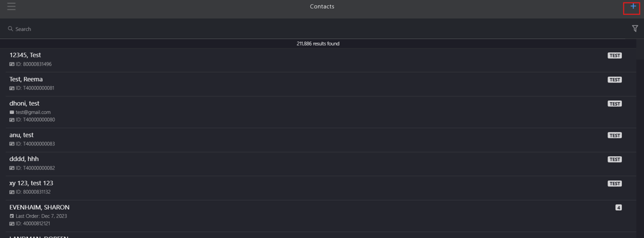The height and width of the screenshot is (238, 644).
Task: Click the 211,886 results found label
Action: [318, 43]
